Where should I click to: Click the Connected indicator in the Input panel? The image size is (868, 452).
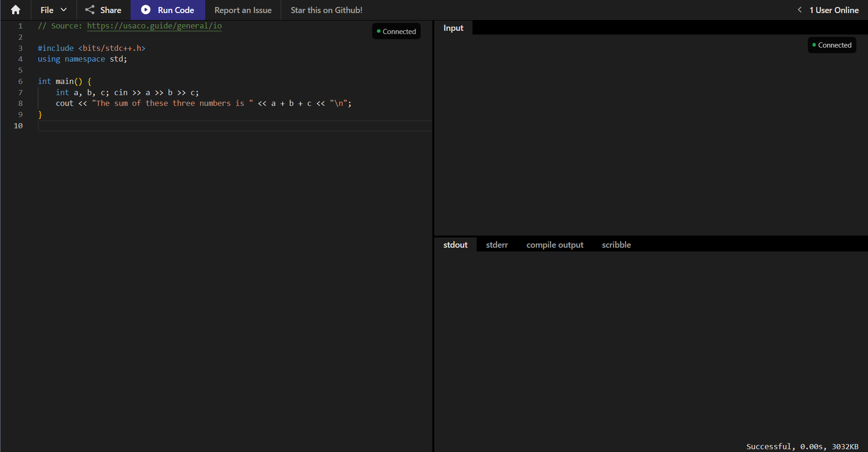click(832, 45)
